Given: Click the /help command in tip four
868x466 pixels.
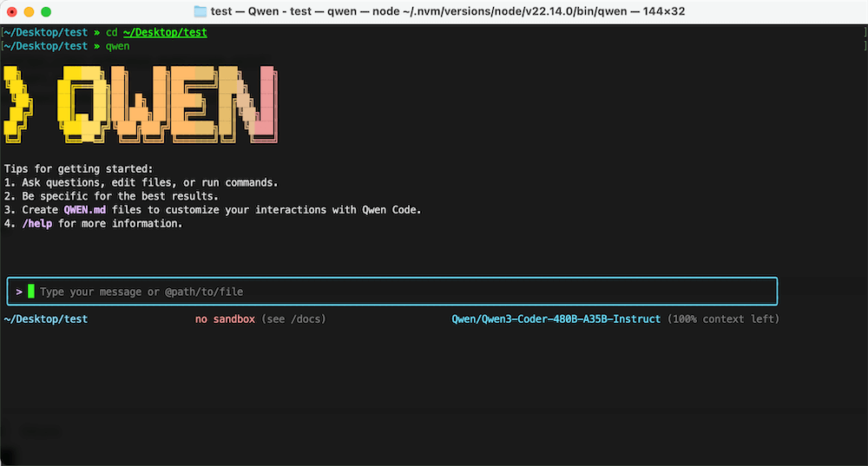Looking at the screenshot, I should click(x=37, y=224).
